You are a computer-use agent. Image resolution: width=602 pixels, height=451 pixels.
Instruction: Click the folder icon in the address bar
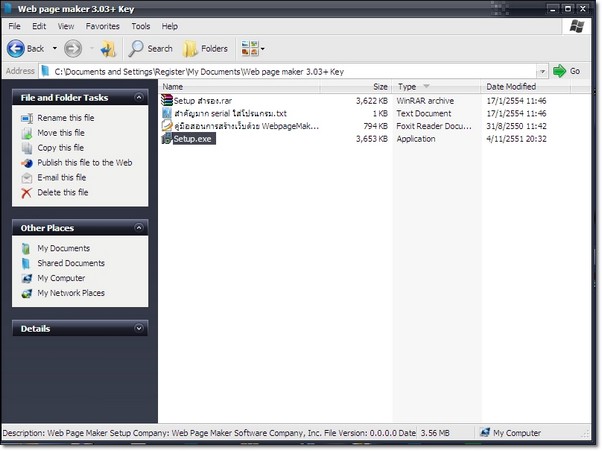(x=46, y=71)
